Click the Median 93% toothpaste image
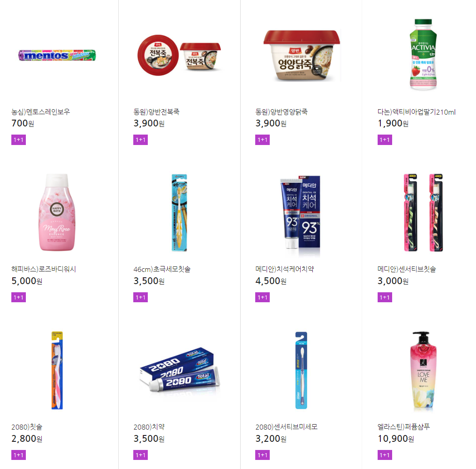This screenshot has height=469, width=476. [300, 215]
